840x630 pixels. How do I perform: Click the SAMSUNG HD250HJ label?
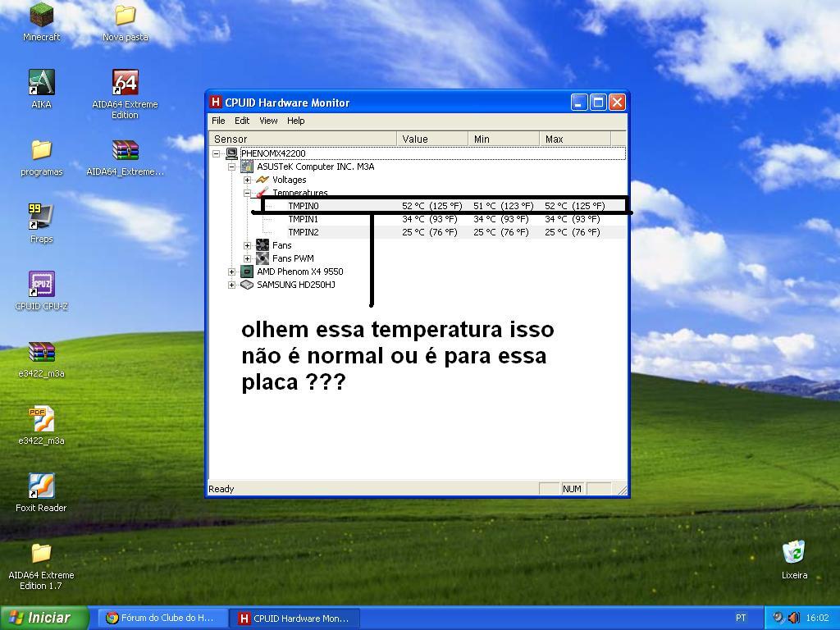(295, 285)
